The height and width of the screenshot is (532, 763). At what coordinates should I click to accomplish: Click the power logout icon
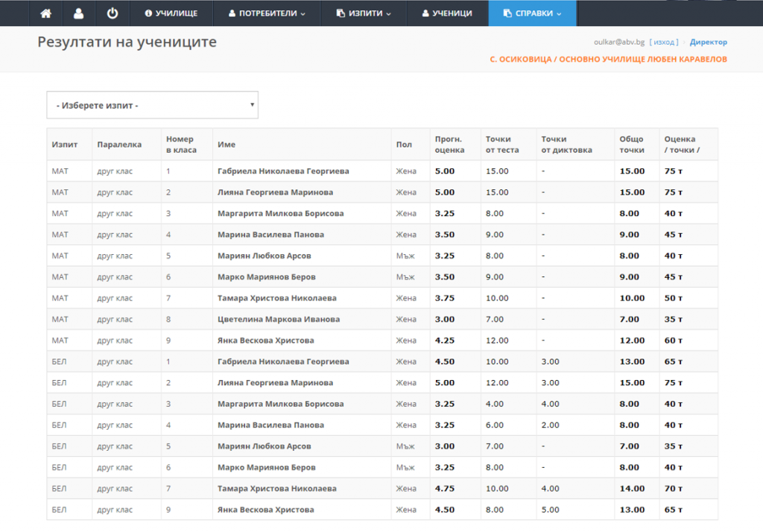pyautogui.click(x=113, y=13)
